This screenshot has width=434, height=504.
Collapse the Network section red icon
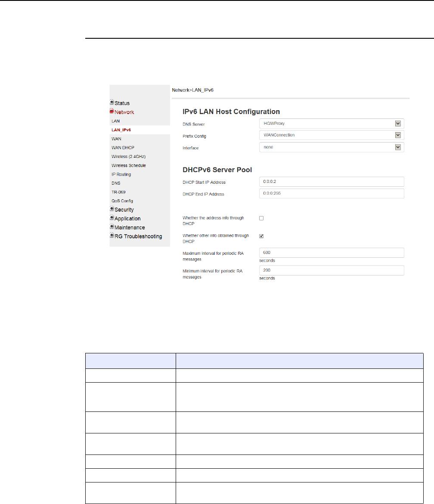[112, 111]
